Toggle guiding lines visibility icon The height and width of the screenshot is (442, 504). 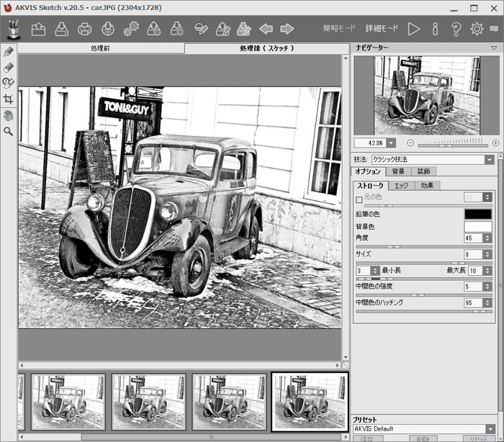tap(201, 29)
